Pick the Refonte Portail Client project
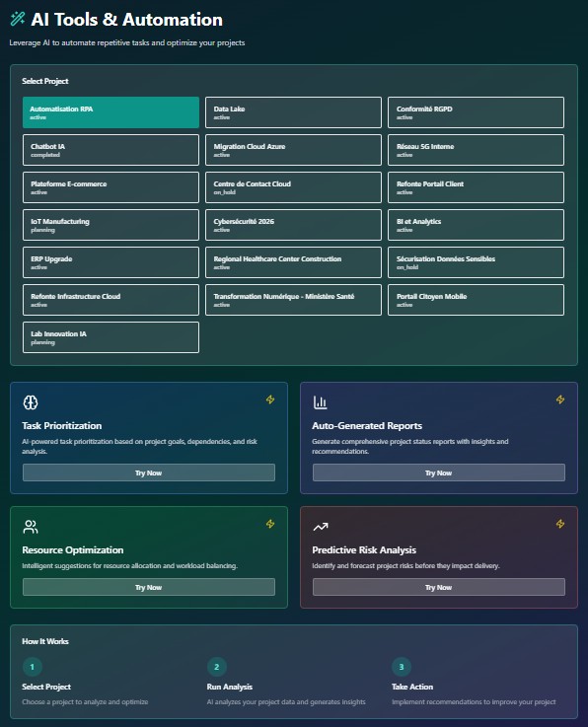Viewport: 588px width, 727px height. 477,187
